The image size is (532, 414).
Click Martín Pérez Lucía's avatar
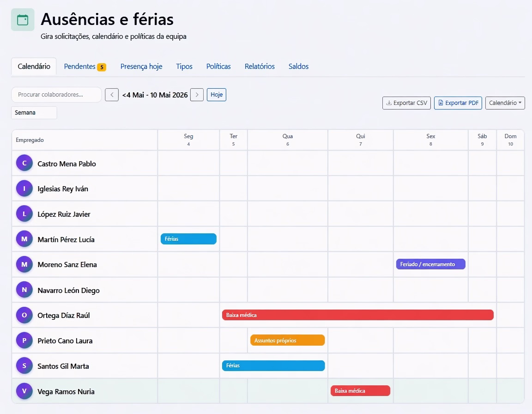pos(24,239)
